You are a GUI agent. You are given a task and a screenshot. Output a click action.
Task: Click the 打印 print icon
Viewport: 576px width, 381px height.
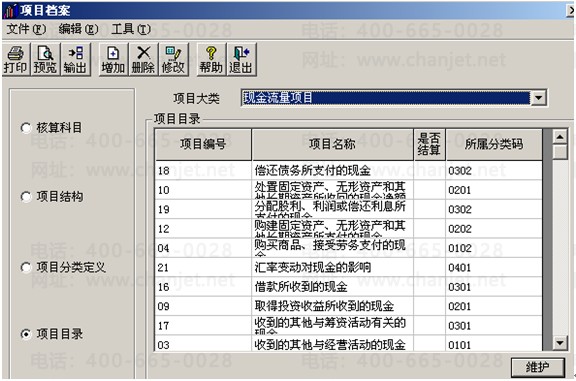click(x=15, y=60)
